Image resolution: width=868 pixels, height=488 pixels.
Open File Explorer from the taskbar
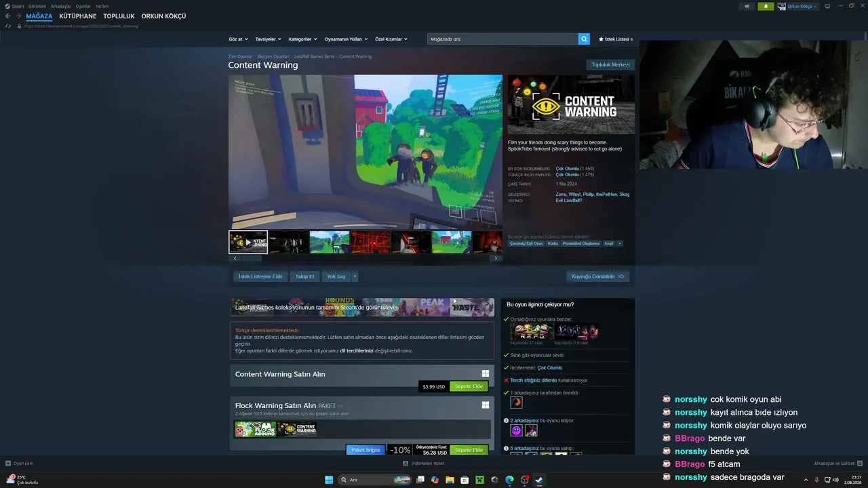pyautogui.click(x=450, y=480)
